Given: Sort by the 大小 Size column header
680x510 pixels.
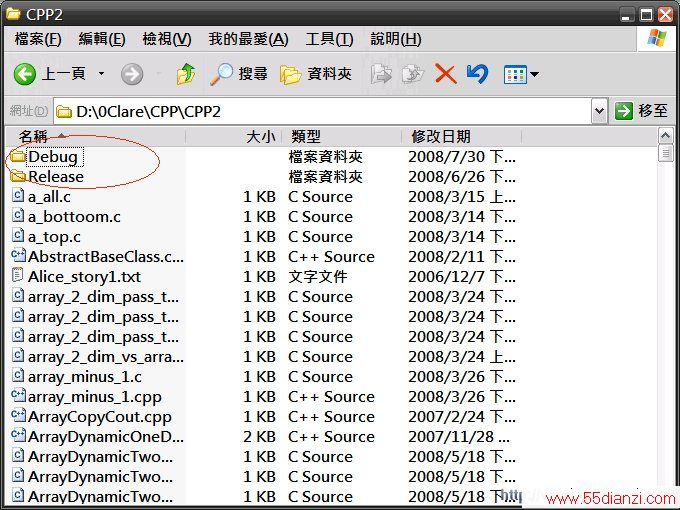Looking at the screenshot, I should point(234,137).
